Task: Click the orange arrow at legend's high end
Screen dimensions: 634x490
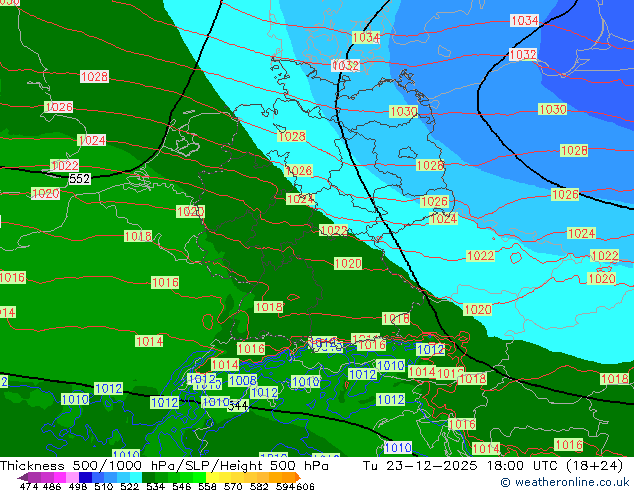Action: pos(298,477)
